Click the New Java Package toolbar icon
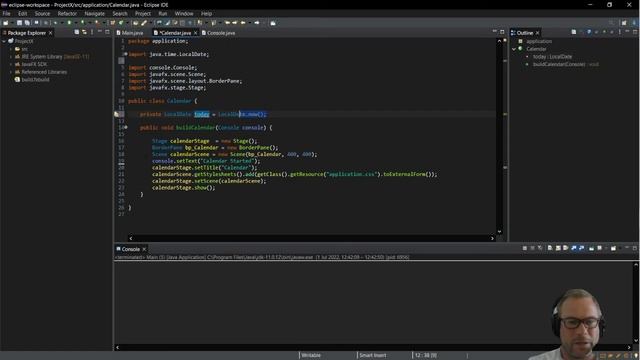This screenshot has height=360, width=640. tap(113, 23)
